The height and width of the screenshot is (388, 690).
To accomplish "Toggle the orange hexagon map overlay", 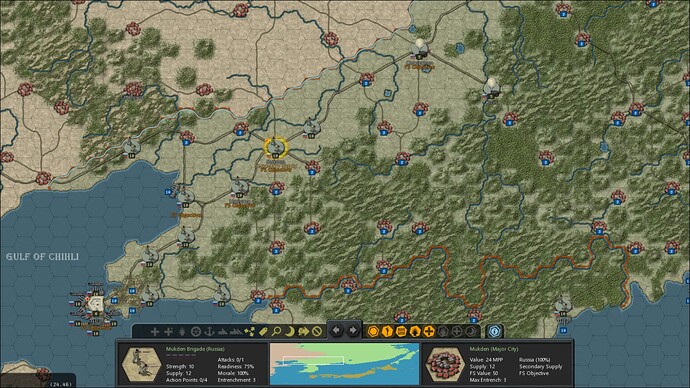I will tap(373, 331).
